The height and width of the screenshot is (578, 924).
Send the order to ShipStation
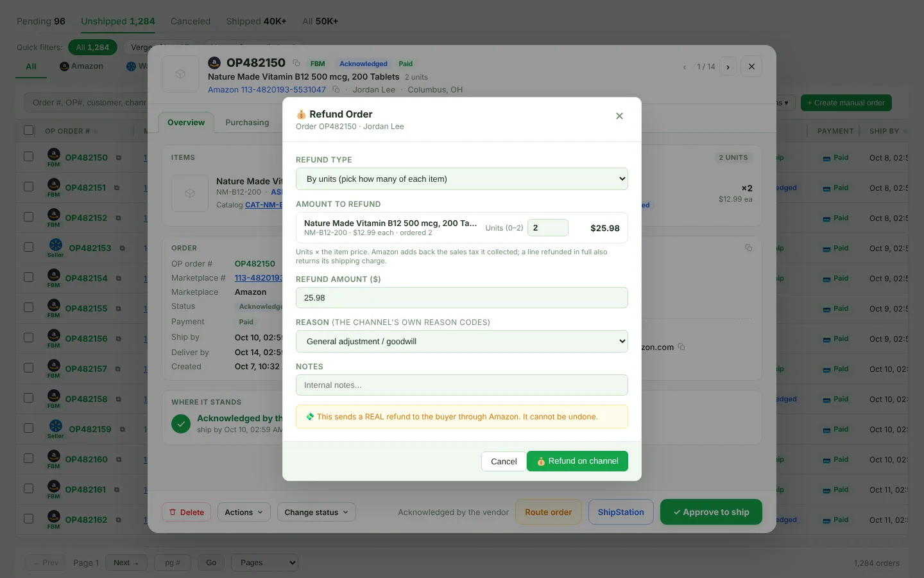pos(621,512)
